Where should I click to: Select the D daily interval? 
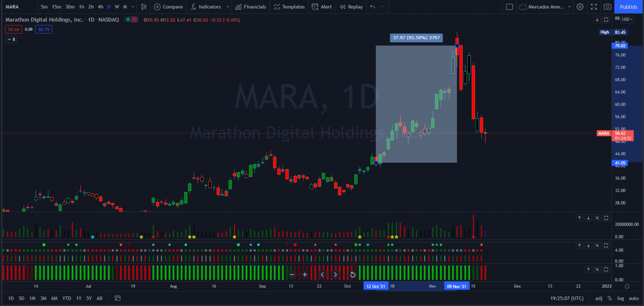click(x=109, y=7)
